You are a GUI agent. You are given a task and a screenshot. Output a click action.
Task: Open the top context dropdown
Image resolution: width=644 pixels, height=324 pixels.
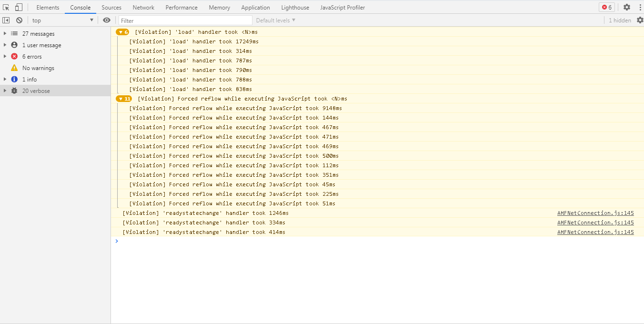[x=63, y=20]
